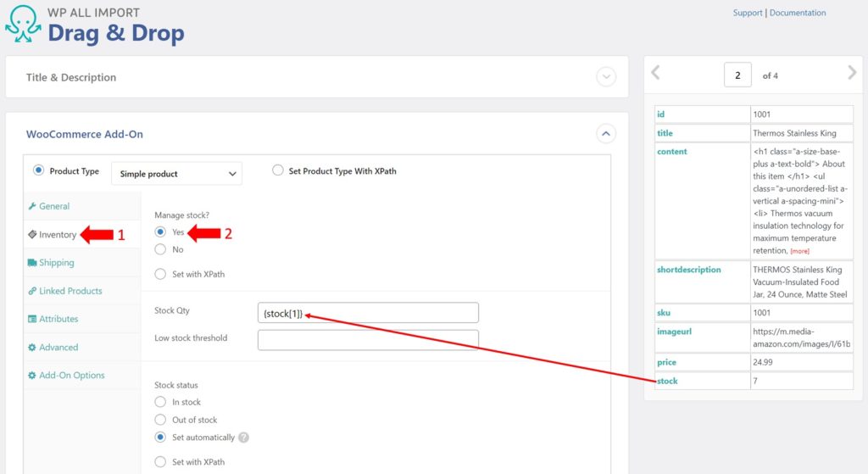Select Out of stock status radio
Image resolution: width=868 pixels, height=474 pixels.
(x=160, y=420)
